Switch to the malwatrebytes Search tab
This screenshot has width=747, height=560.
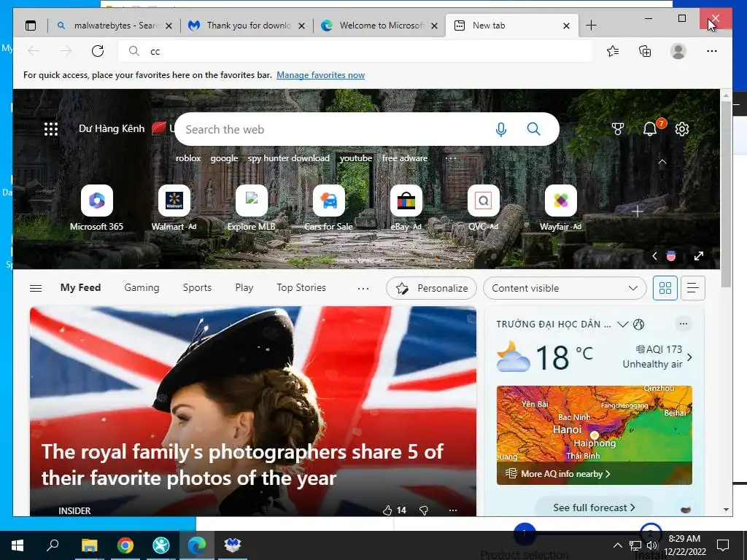click(x=115, y=26)
